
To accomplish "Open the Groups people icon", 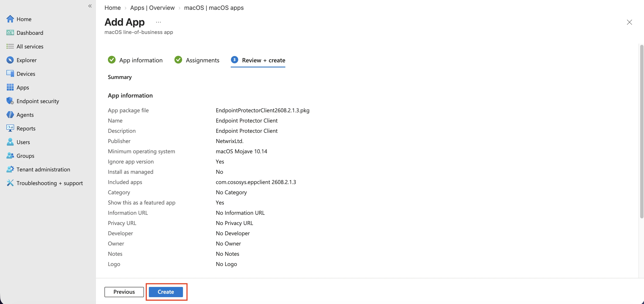I will (x=10, y=155).
